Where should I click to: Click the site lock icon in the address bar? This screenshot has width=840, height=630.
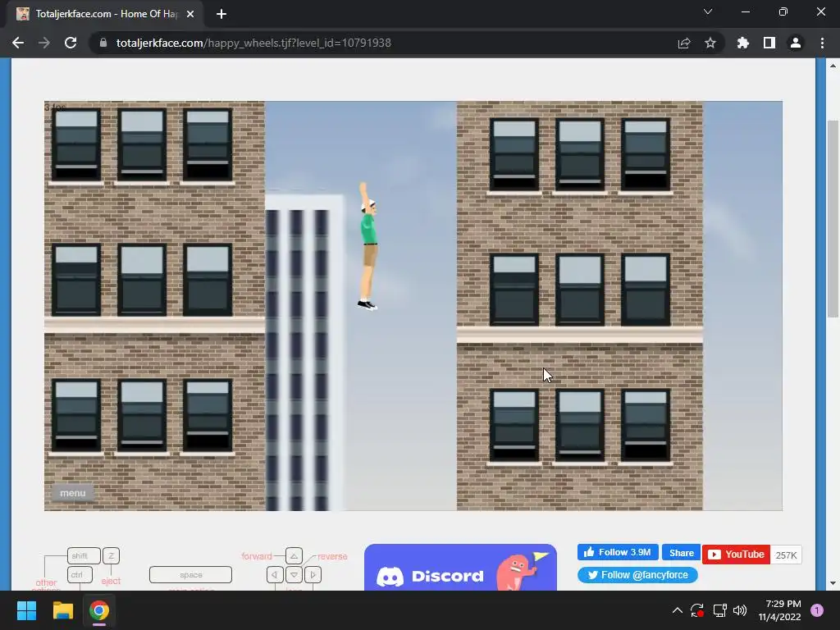pyautogui.click(x=103, y=43)
